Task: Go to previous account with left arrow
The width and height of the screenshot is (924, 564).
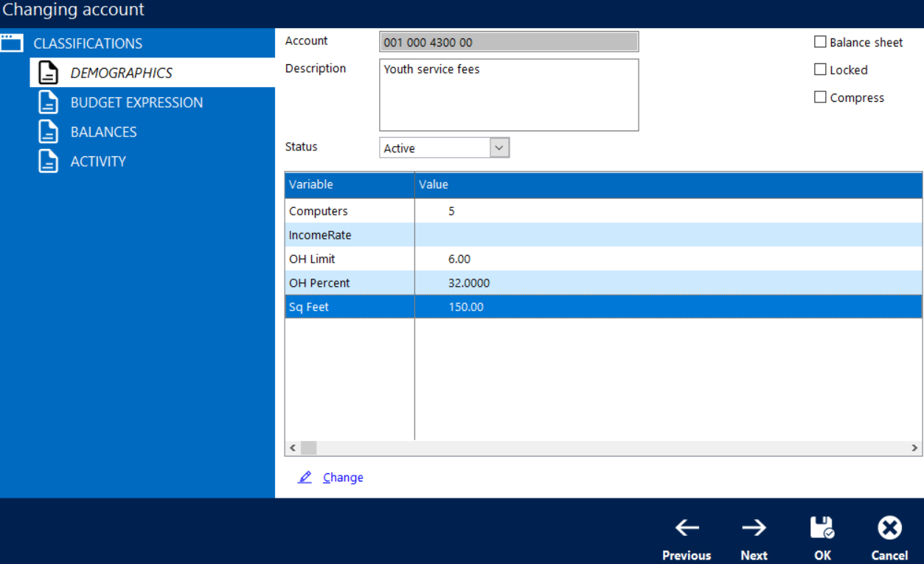Action: (x=687, y=528)
